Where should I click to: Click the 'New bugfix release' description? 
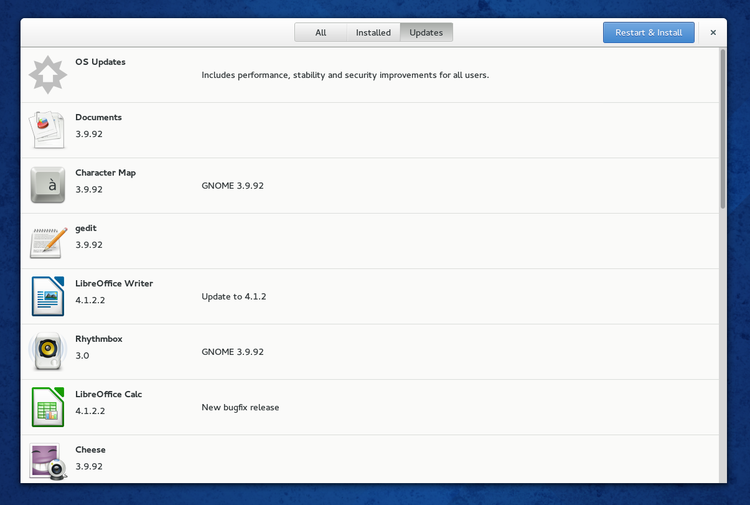click(x=240, y=408)
